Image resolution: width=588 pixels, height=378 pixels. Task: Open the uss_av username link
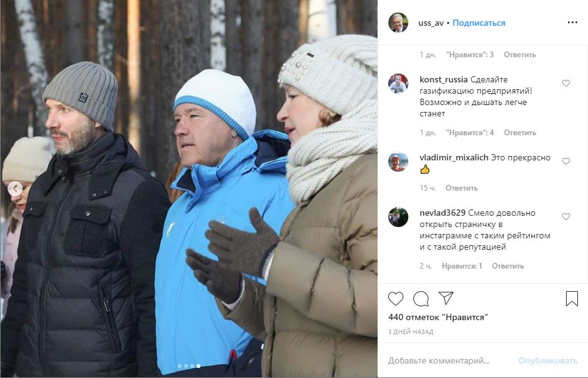click(x=431, y=23)
